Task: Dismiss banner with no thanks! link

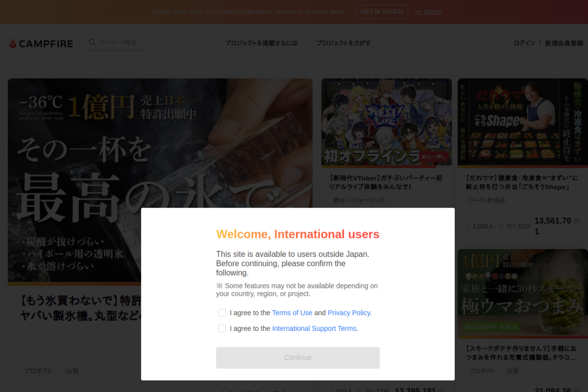Action: (429, 12)
